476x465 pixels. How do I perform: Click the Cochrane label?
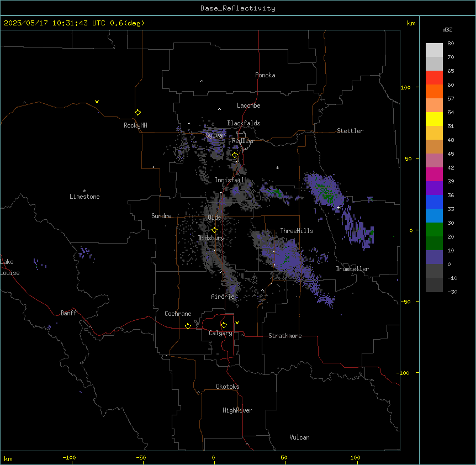[178, 314]
